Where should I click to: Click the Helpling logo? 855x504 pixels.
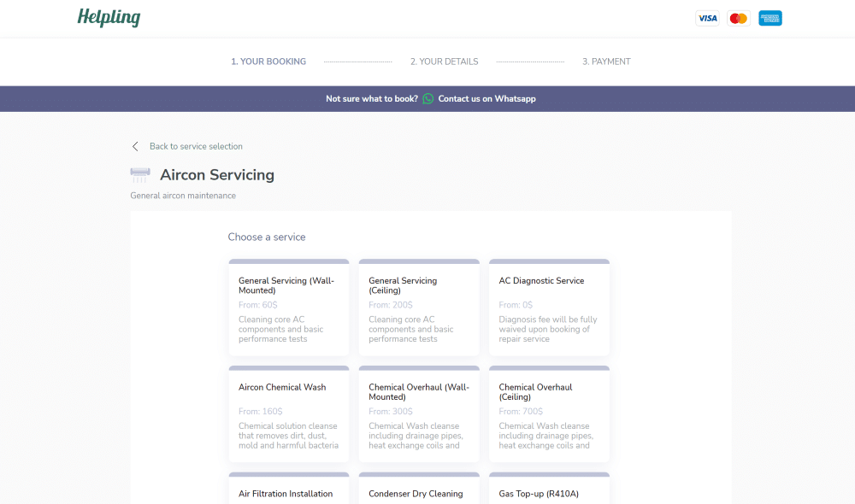[x=109, y=18]
